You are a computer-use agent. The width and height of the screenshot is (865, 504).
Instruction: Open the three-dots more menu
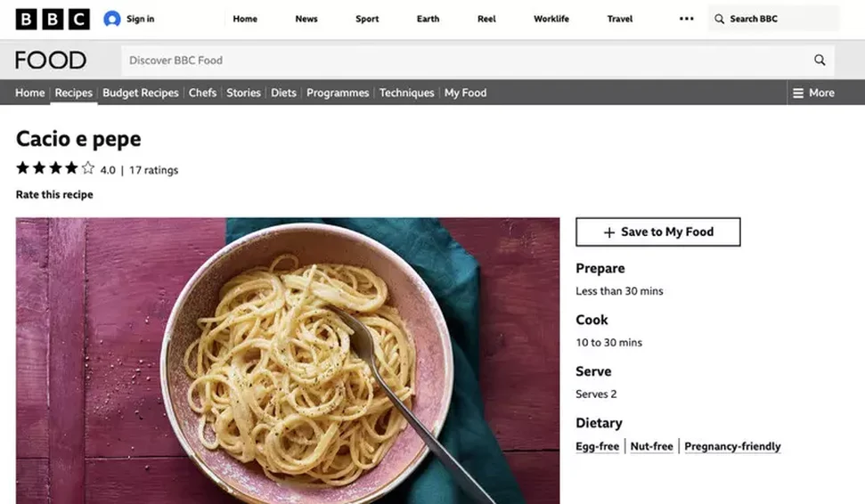[x=686, y=19]
